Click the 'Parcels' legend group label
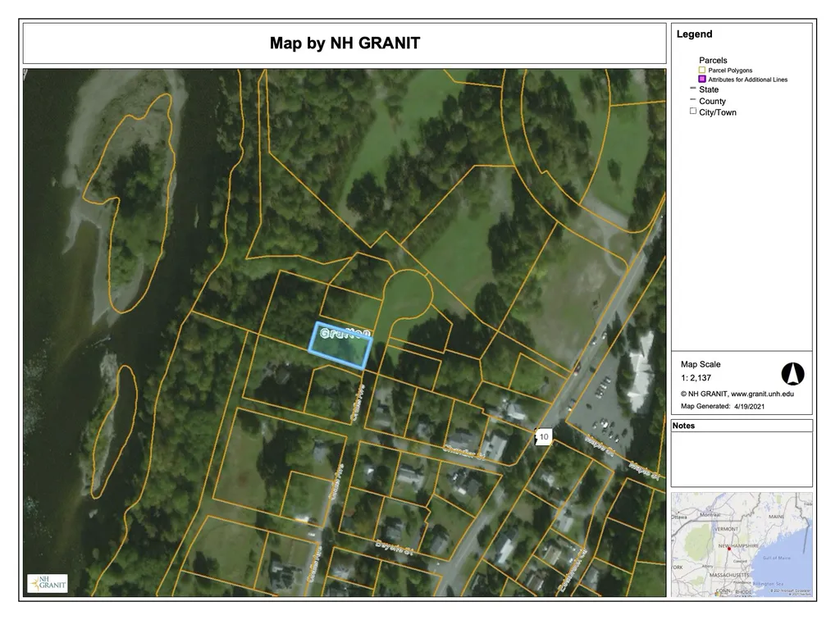 point(713,60)
